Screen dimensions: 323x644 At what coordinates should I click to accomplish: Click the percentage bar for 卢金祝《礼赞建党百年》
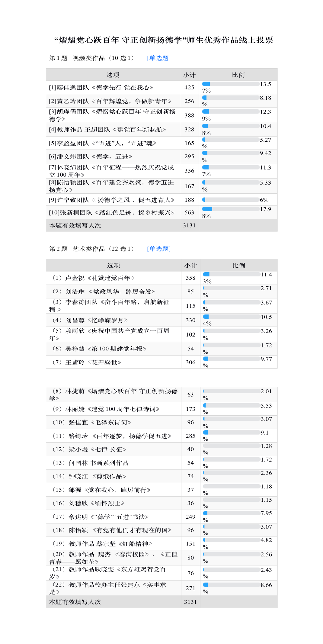pos(232,274)
